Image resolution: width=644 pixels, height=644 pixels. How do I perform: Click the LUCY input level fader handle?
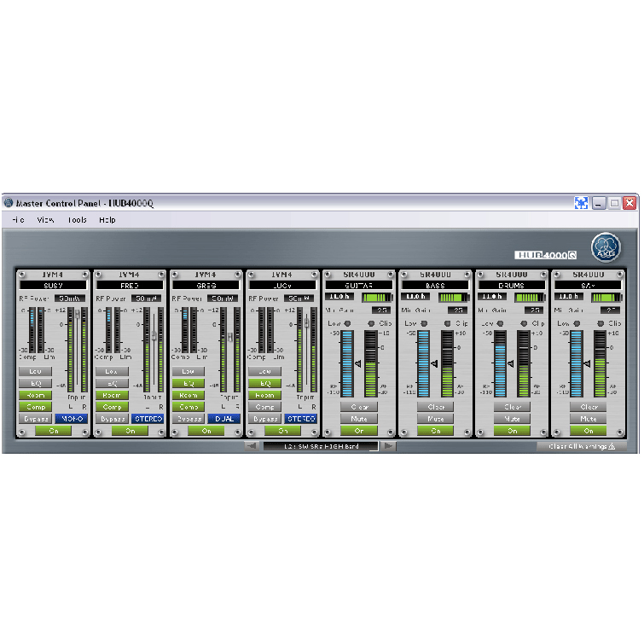coord(307,322)
